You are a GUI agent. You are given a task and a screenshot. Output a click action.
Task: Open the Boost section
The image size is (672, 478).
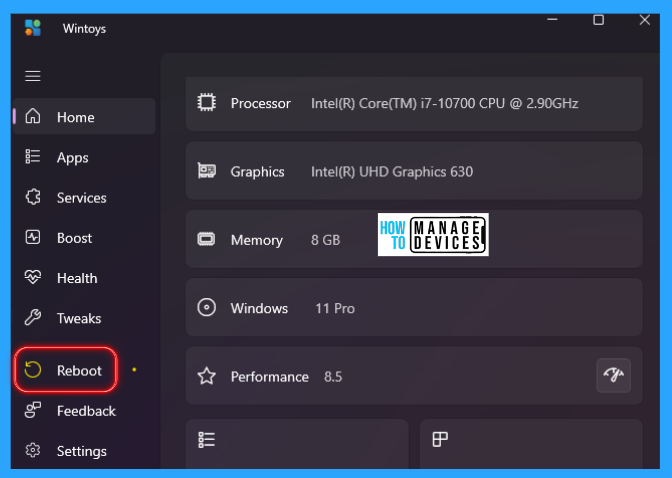(84, 238)
